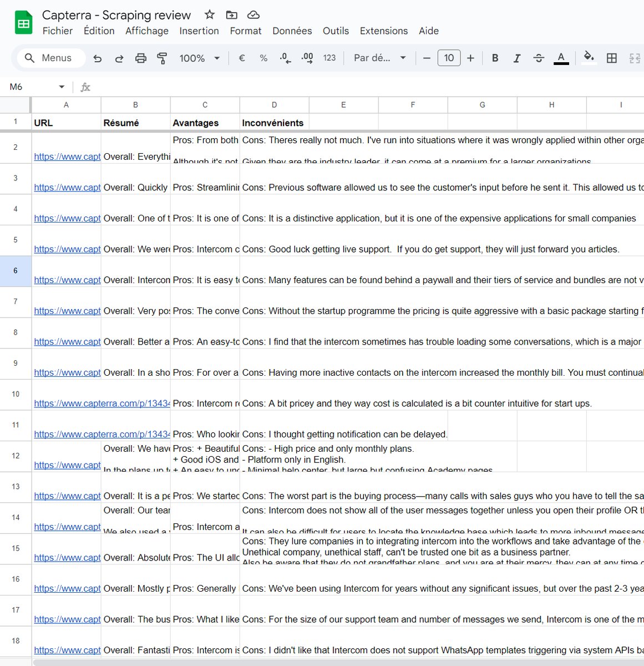Open the borders tool

(612, 58)
